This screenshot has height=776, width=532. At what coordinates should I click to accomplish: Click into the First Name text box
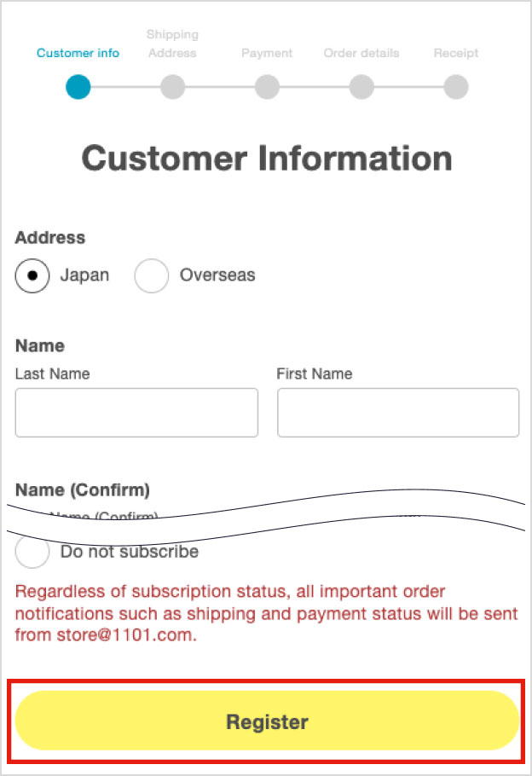pyautogui.click(x=398, y=413)
